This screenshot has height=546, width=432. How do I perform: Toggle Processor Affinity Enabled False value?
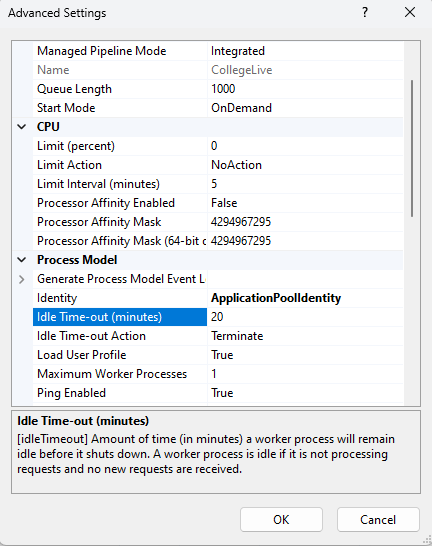[x=305, y=203]
